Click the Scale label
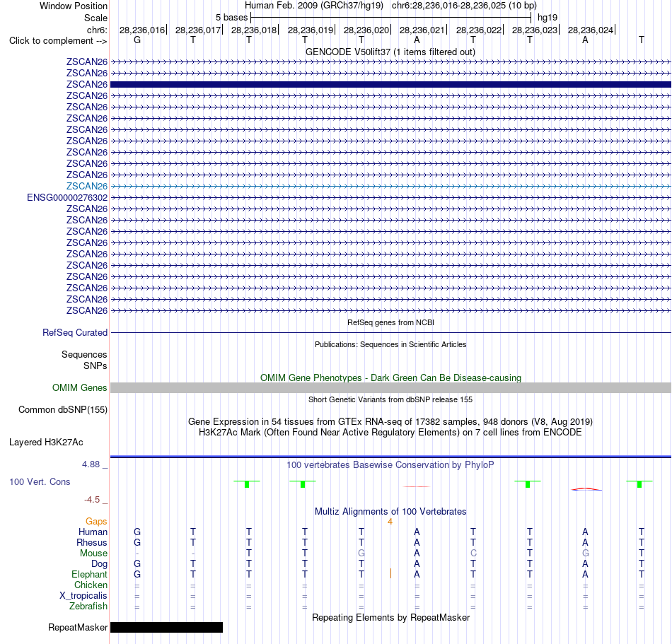Screen dimensions: 672x644 [x=95, y=18]
